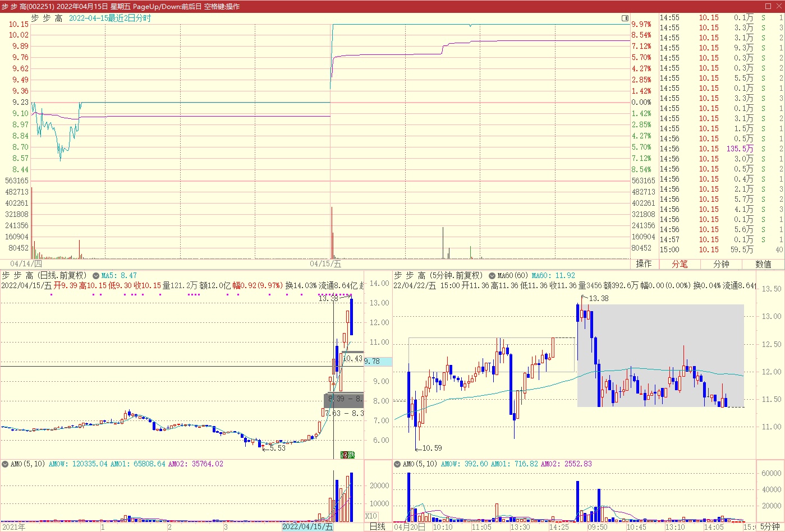This screenshot has width=785, height=532.
Task: Click the 04月20日 label on 5-minute axis
Action: (410, 527)
